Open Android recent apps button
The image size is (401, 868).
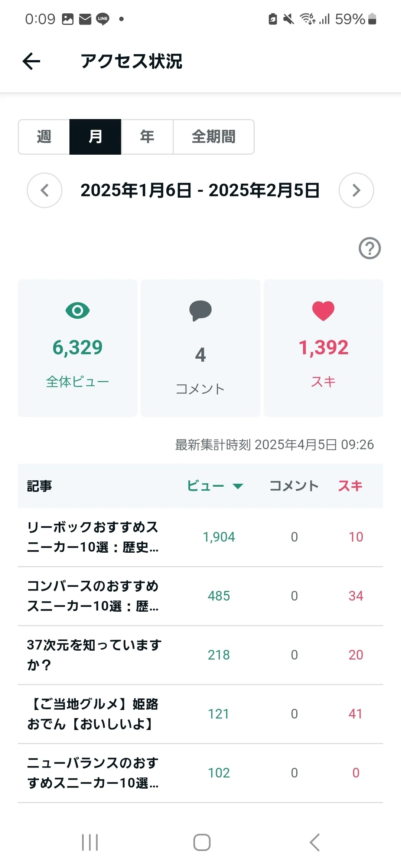coord(90,842)
